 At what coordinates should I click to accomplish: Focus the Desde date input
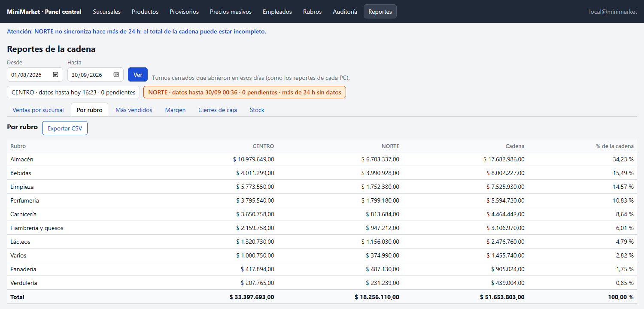[x=35, y=75]
